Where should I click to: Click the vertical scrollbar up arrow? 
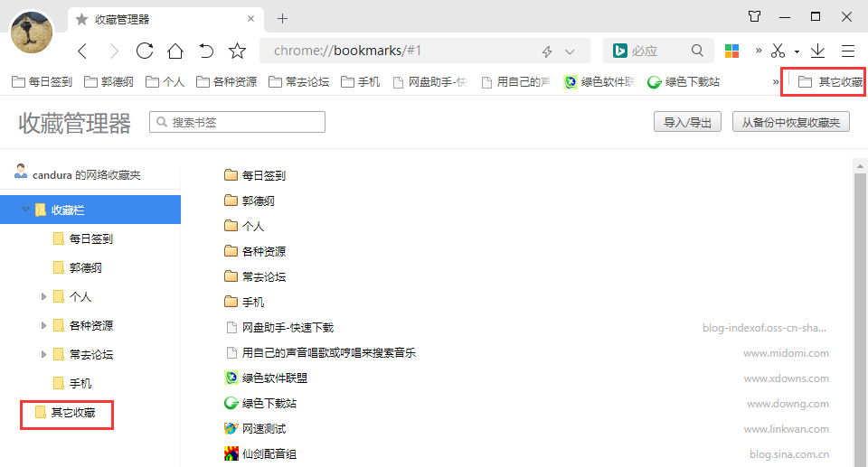pos(860,166)
